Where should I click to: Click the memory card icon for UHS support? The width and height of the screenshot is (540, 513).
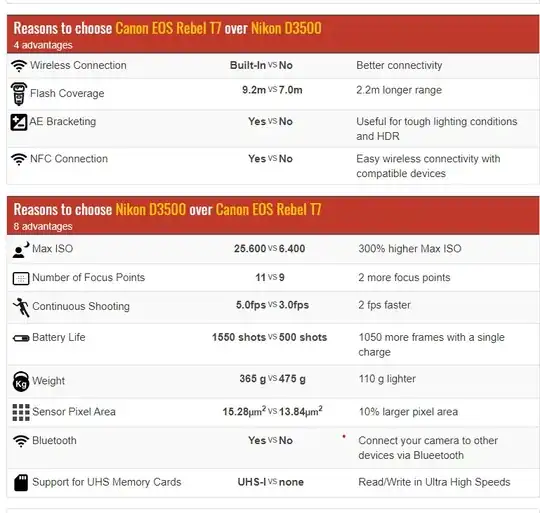pyautogui.click(x=21, y=482)
